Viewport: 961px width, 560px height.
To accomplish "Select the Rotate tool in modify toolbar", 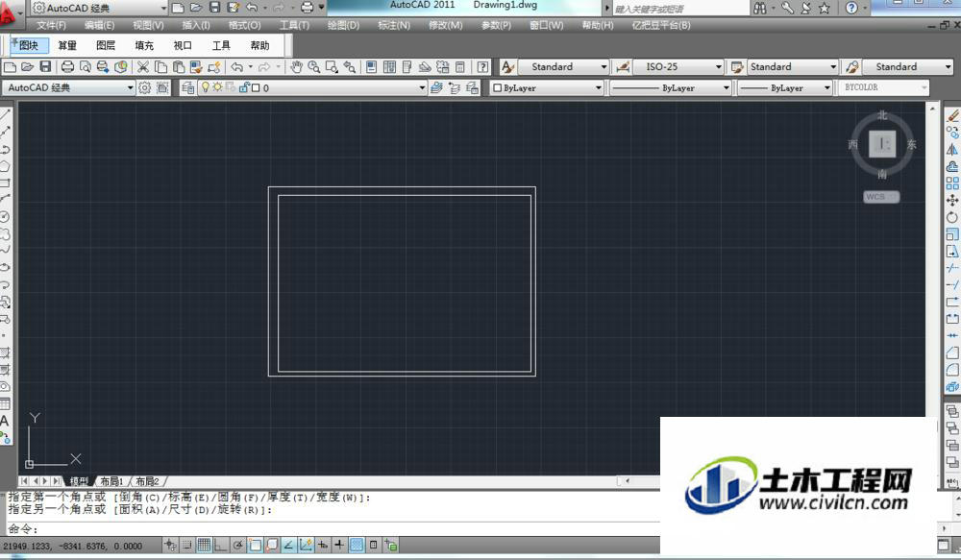I will pyautogui.click(x=951, y=217).
